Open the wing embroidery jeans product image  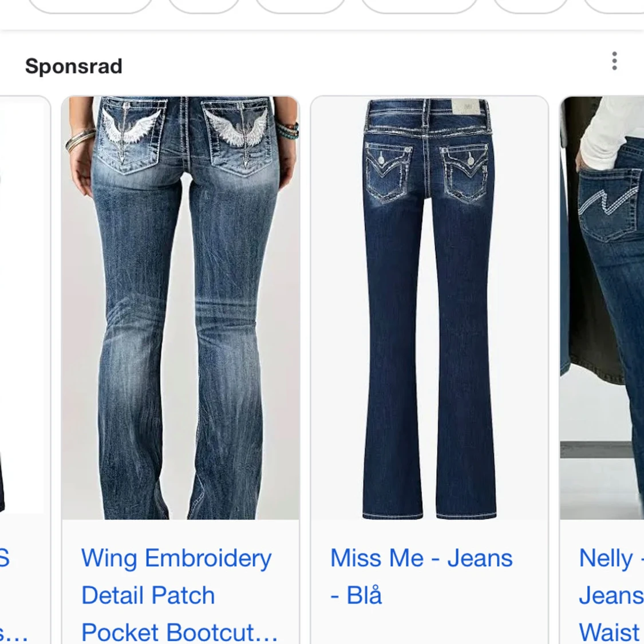(x=180, y=308)
